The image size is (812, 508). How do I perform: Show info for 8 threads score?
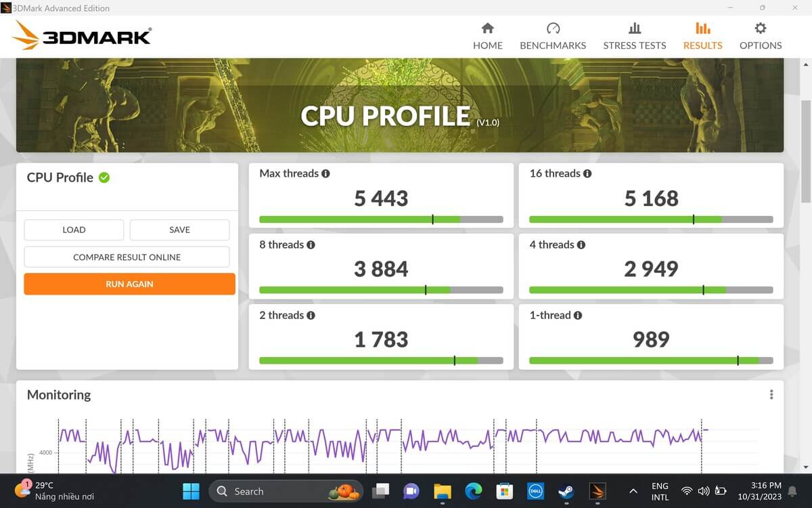[x=311, y=245]
